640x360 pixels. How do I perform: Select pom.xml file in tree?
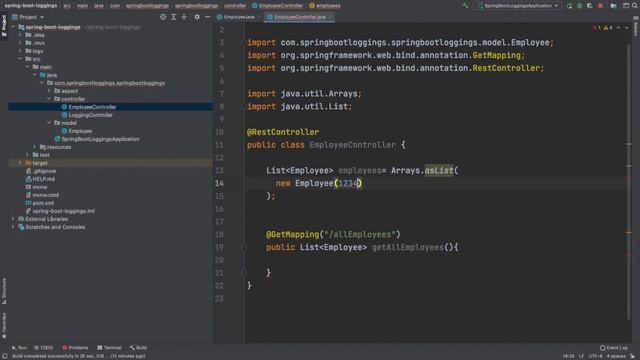point(43,203)
